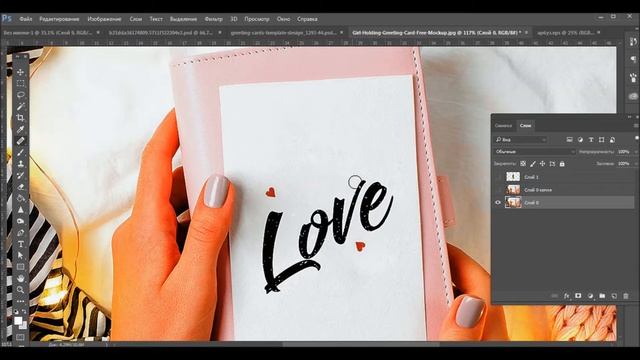This screenshot has width=640, height=360.
Task: Reset default foreground and background colors
Action: pyautogui.click(x=16, y=311)
